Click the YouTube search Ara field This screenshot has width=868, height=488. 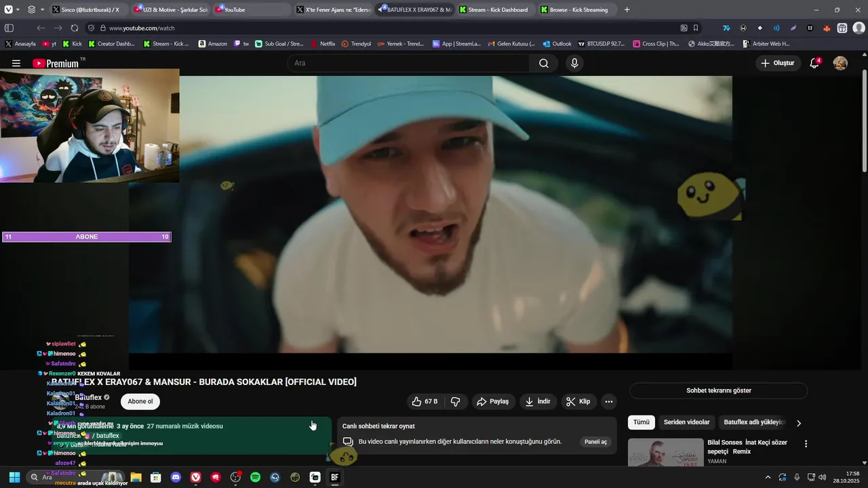[409, 63]
